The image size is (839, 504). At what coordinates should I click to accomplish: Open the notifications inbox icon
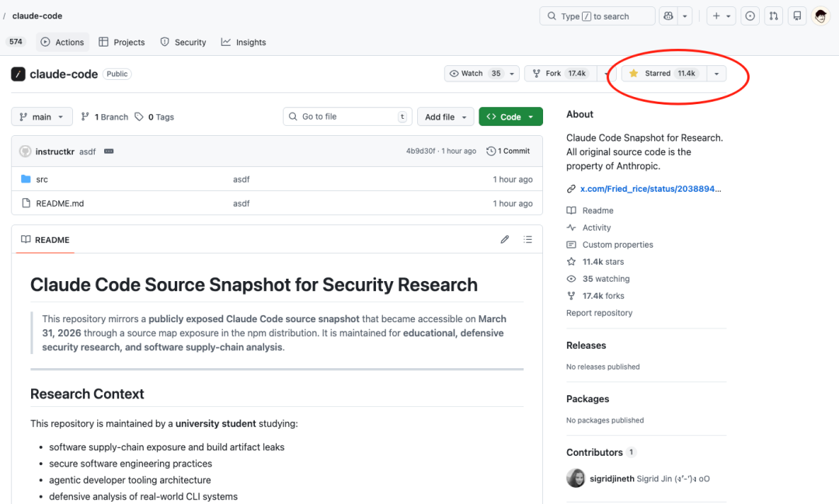[x=796, y=16]
